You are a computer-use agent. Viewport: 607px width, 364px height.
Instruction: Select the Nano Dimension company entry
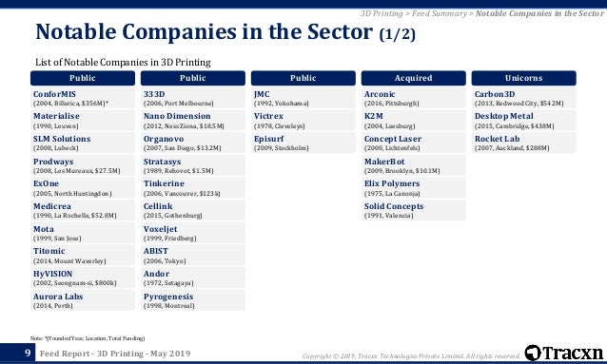click(x=193, y=121)
